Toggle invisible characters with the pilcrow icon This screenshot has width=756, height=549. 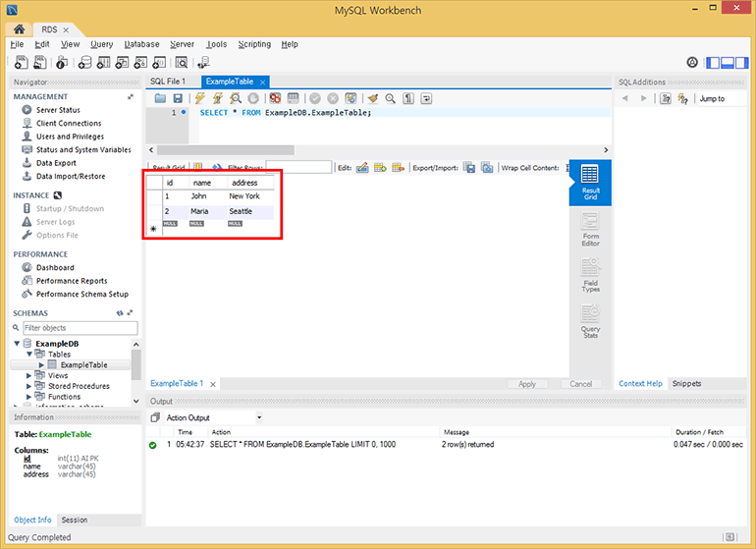tap(408, 98)
